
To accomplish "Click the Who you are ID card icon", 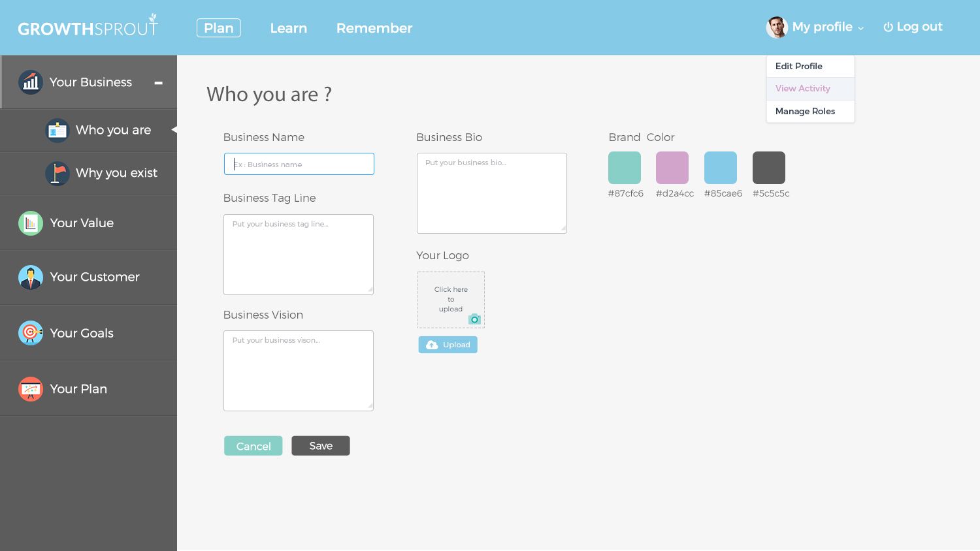I will pos(57,131).
